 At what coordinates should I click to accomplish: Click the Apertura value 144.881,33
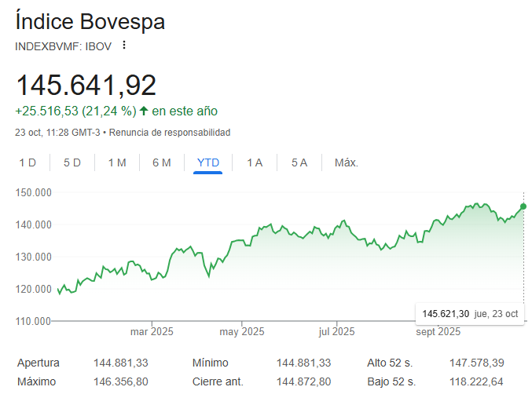120,363
